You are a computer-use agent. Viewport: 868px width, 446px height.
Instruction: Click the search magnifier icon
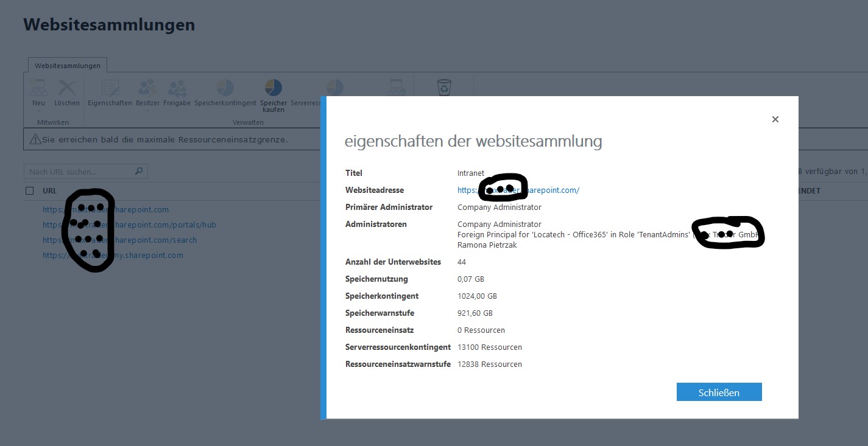pos(139,172)
